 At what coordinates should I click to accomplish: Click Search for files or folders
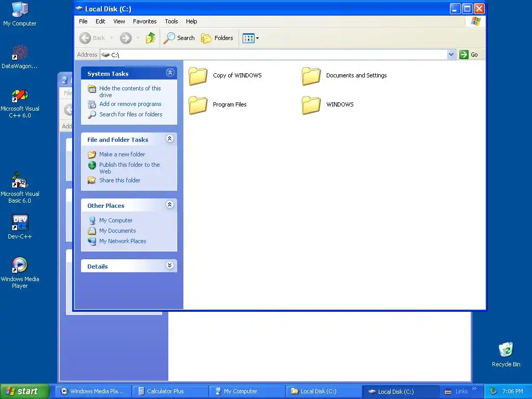coord(130,114)
